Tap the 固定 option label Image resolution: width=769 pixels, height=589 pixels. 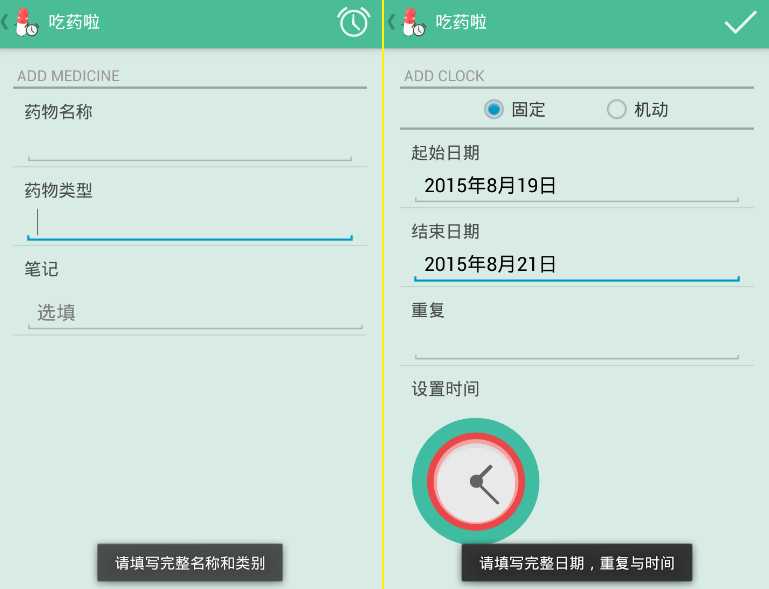coord(528,109)
